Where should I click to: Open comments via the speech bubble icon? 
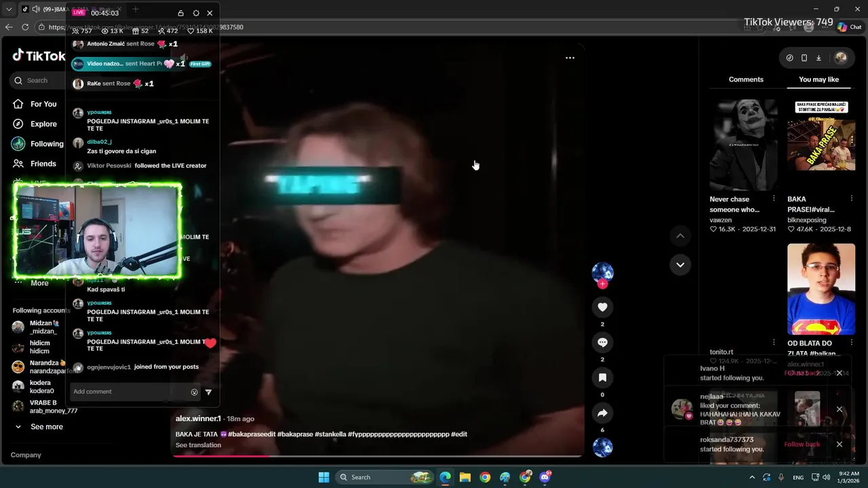point(602,342)
